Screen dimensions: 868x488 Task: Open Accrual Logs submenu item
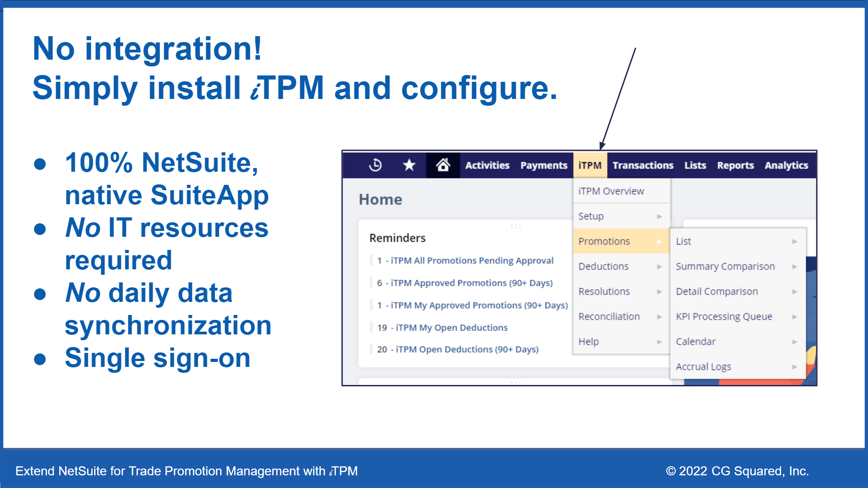[703, 367]
